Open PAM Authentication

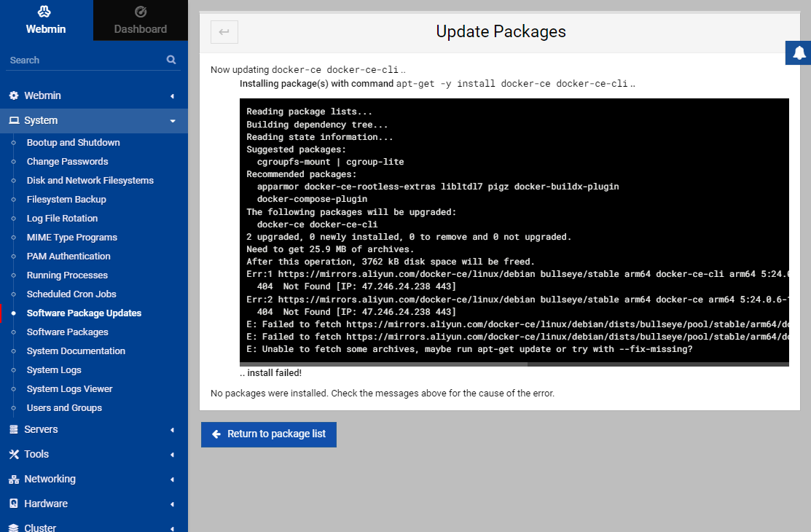[68, 257]
